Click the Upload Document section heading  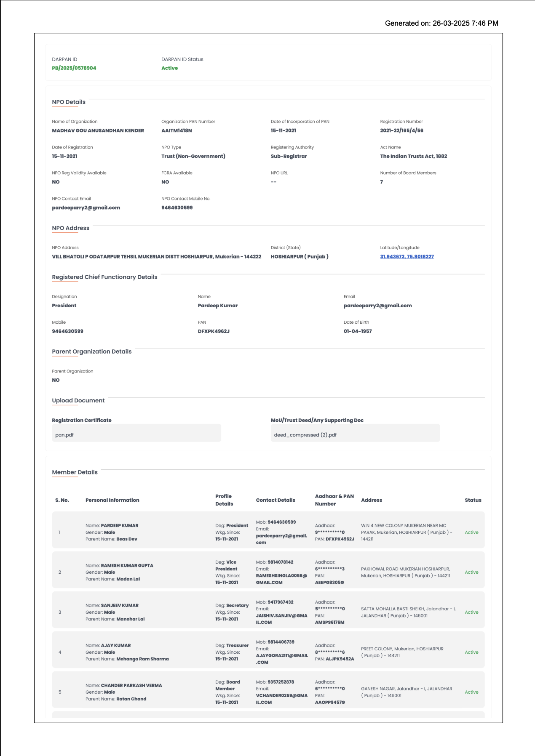tap(78, 401)
